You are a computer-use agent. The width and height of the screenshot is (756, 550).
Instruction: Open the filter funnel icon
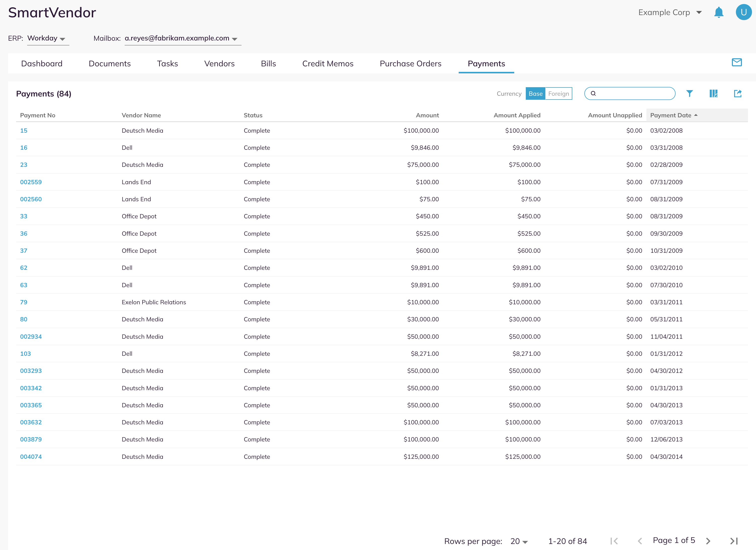[689, 94]
